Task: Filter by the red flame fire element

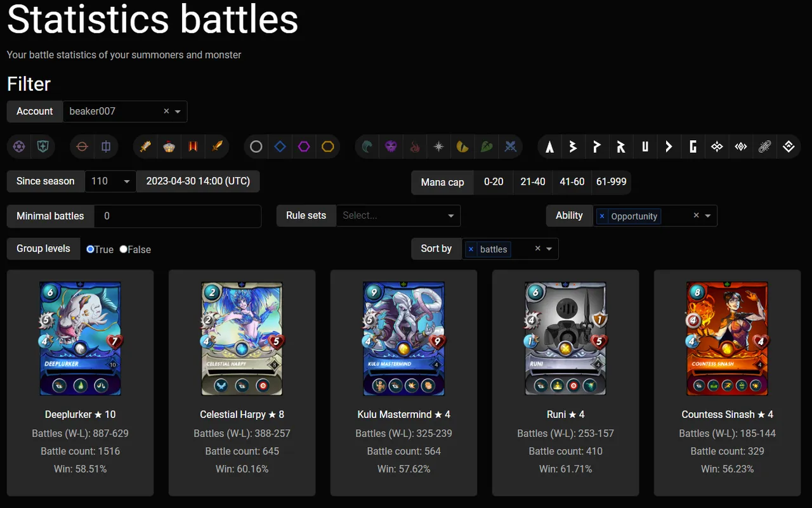Action: (x=415, y=147)
